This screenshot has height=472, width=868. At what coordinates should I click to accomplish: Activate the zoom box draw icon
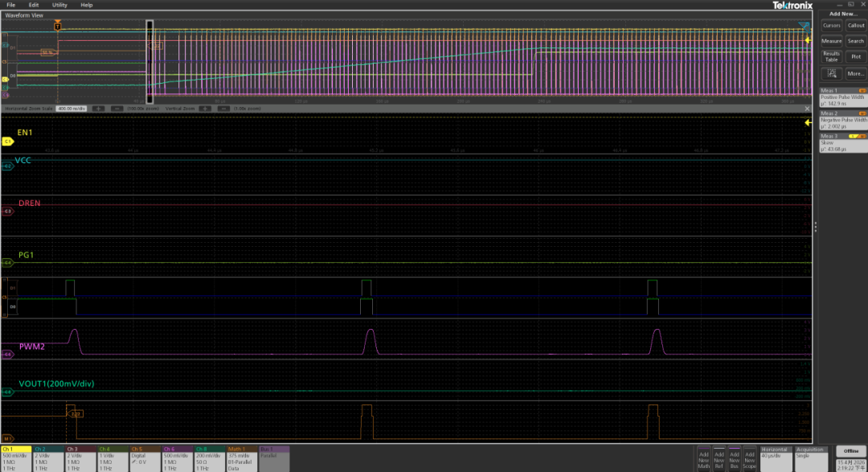[x=831, y=73]
